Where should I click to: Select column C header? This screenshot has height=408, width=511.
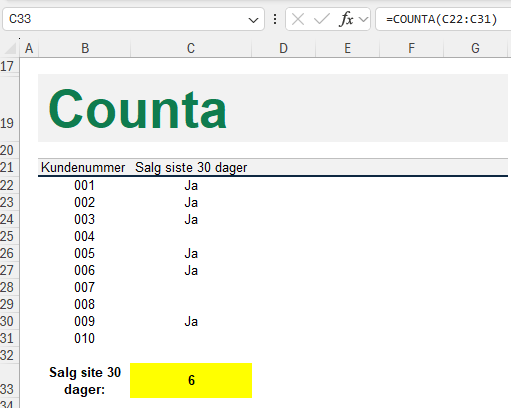coord(191,49)
